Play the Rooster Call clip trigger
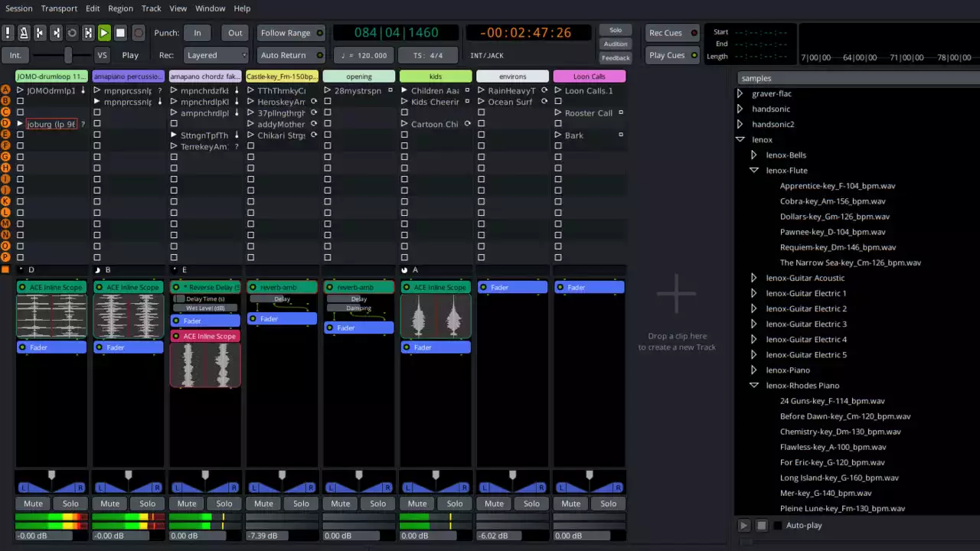Screen dimensions: 980x551 [x=558, y=112]
